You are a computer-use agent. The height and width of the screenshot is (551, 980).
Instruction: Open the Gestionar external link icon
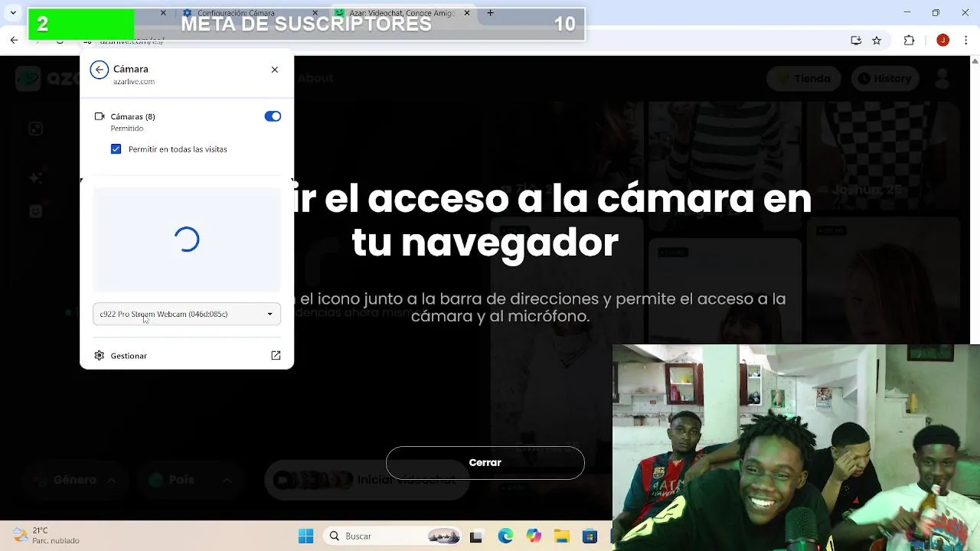(276, 356)
